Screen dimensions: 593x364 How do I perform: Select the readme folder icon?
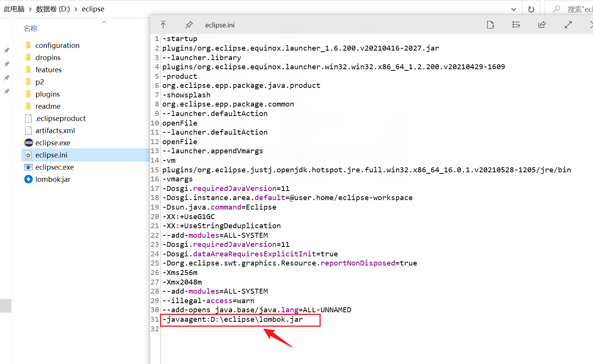pos(28,106)
